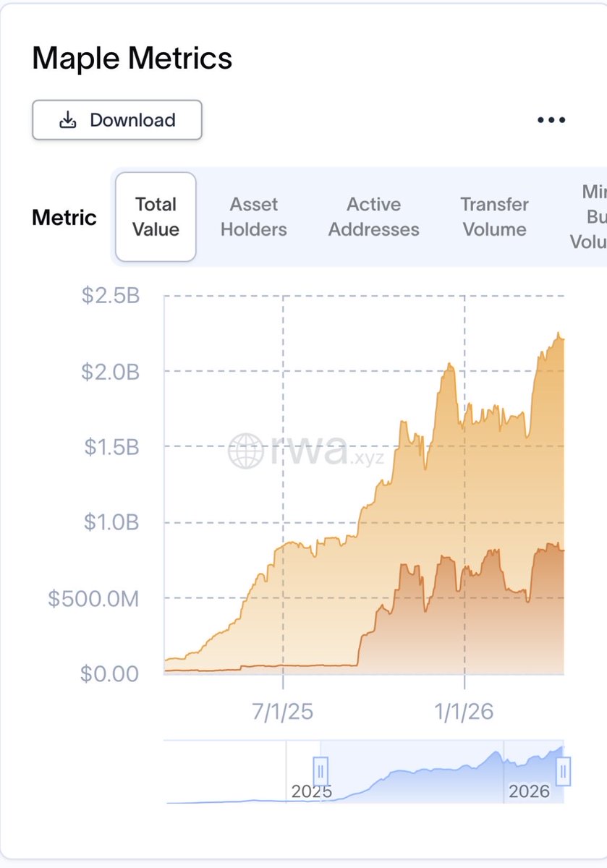Click the left handle of the range slider
Image resolution: width=607 pixels, height=868 pixels.
click(321, 771)
